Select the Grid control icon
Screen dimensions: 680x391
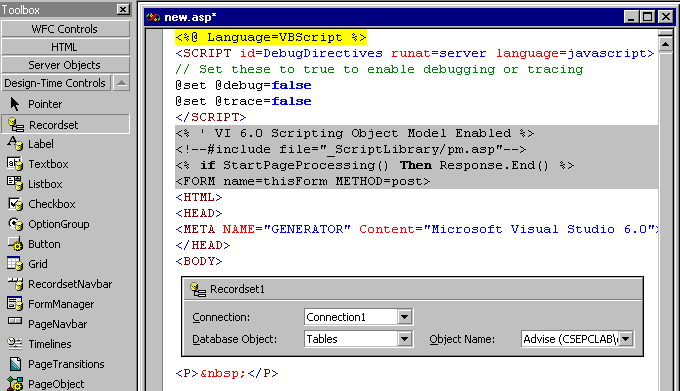coord(15,264)
